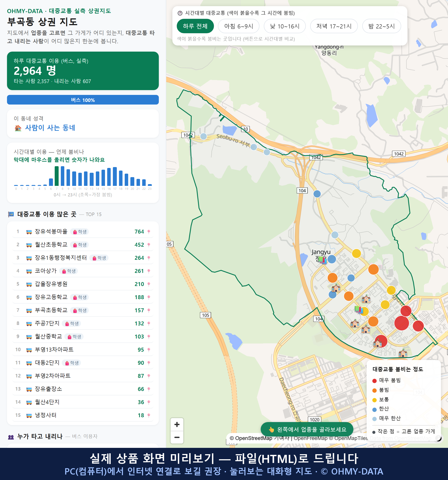
Task: Click the clock icon in time filter panel
Action: [x=180, y=13]
